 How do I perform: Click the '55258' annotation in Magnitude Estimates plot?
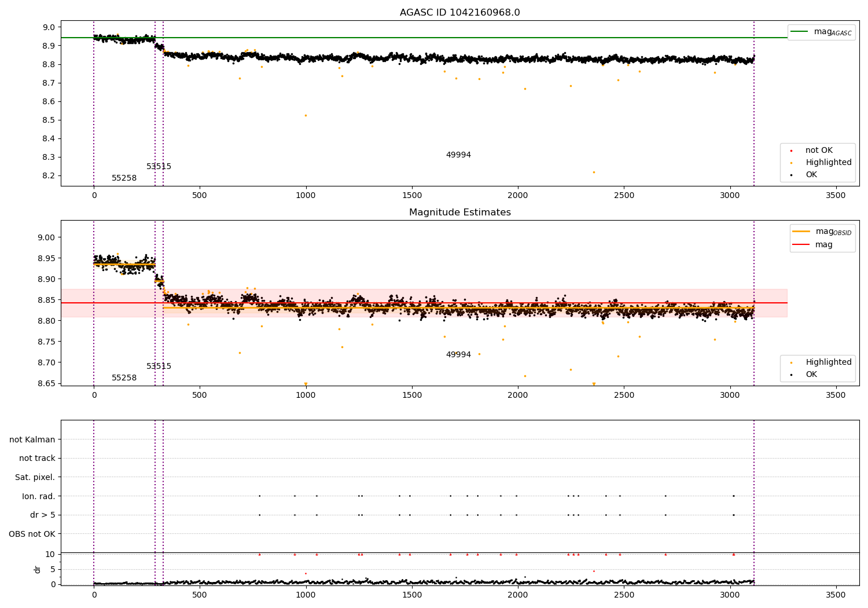tap(124, 378)
